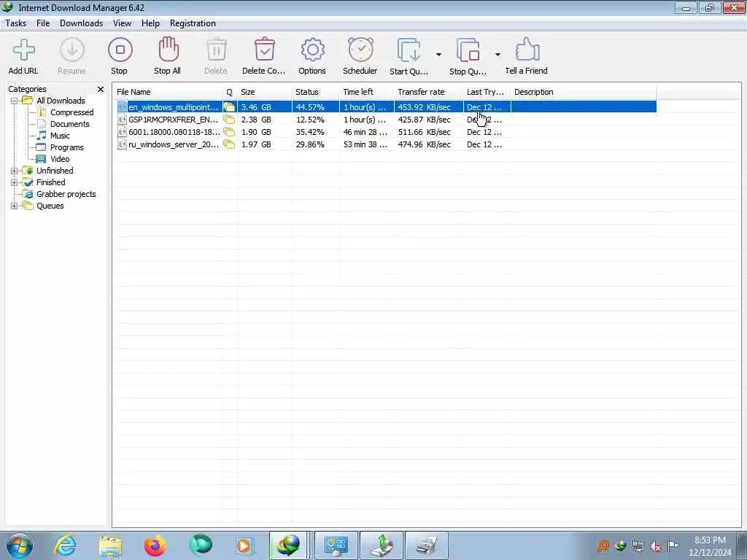Screen dimensions: 747x560
Task: Click the Start Queue toolbar icon
Action: click(x=409, y=50)
